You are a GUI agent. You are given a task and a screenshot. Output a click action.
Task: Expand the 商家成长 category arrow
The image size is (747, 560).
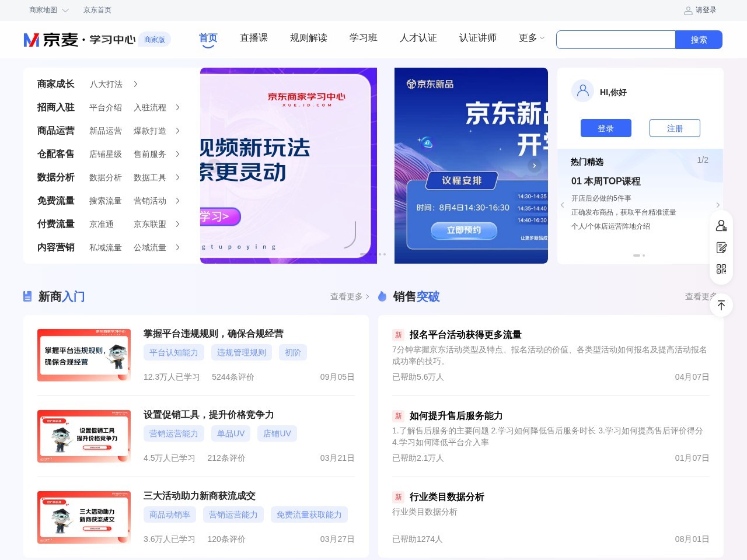135,84
